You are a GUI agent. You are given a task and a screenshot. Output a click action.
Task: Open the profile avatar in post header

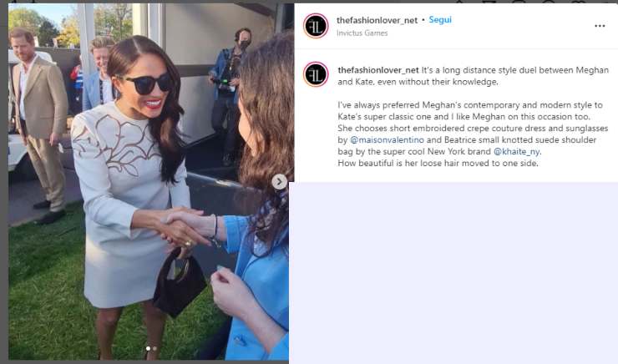tap(316, 26)
